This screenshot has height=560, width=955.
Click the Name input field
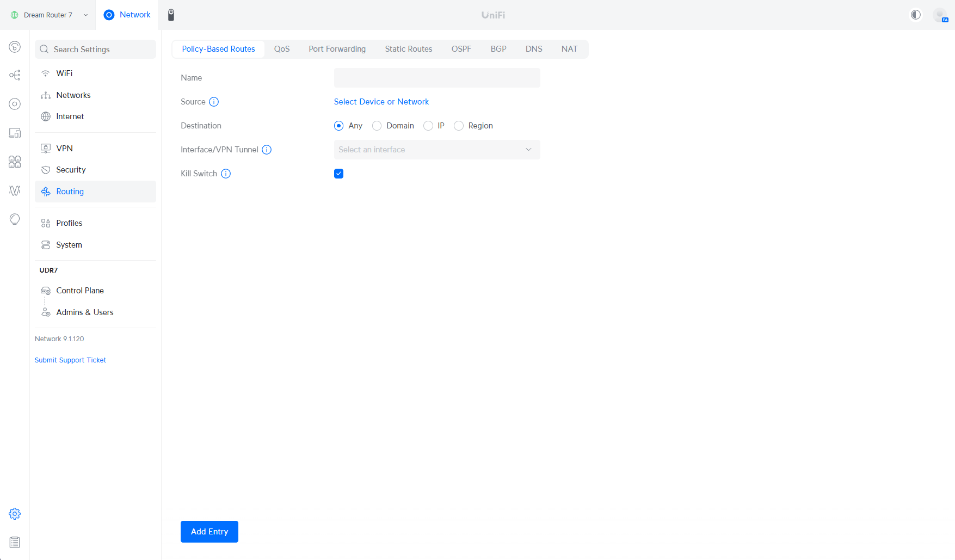[437, 78]
